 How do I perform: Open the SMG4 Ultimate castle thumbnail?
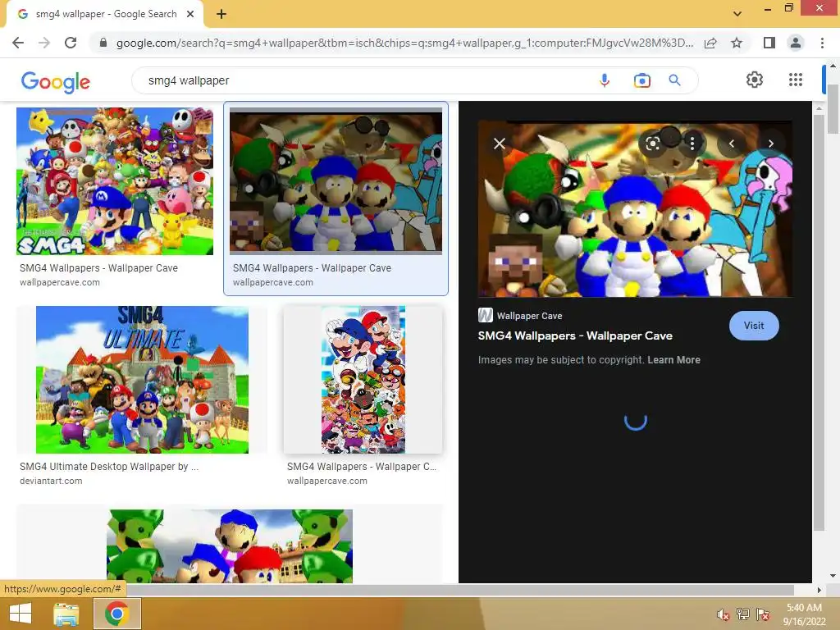point(142,380)
